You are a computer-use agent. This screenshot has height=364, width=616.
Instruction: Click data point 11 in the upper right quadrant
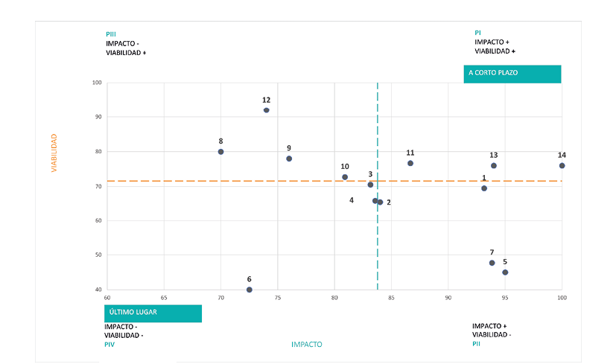(410, 163)
